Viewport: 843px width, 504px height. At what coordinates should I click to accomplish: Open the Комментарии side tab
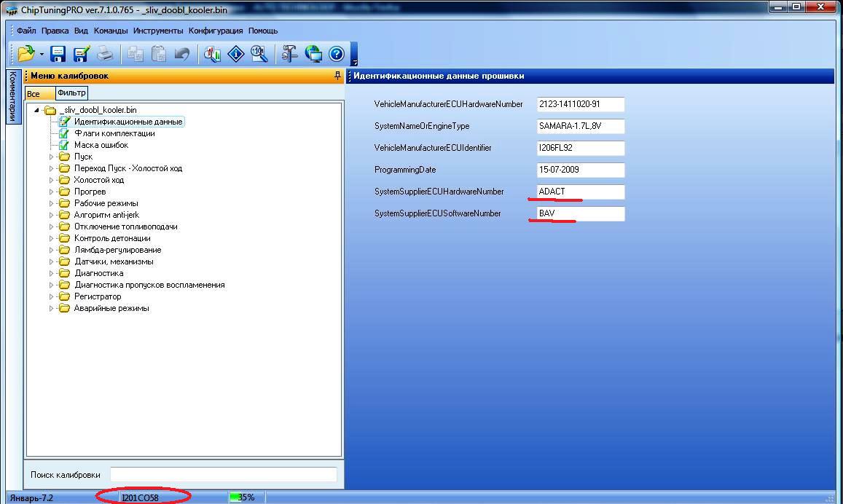point(13,96)
